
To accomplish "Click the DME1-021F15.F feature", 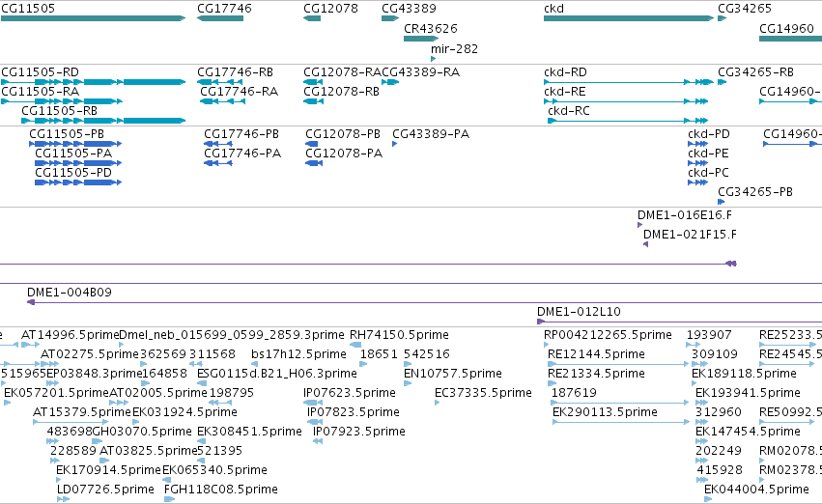I will [x=646, y=244].
